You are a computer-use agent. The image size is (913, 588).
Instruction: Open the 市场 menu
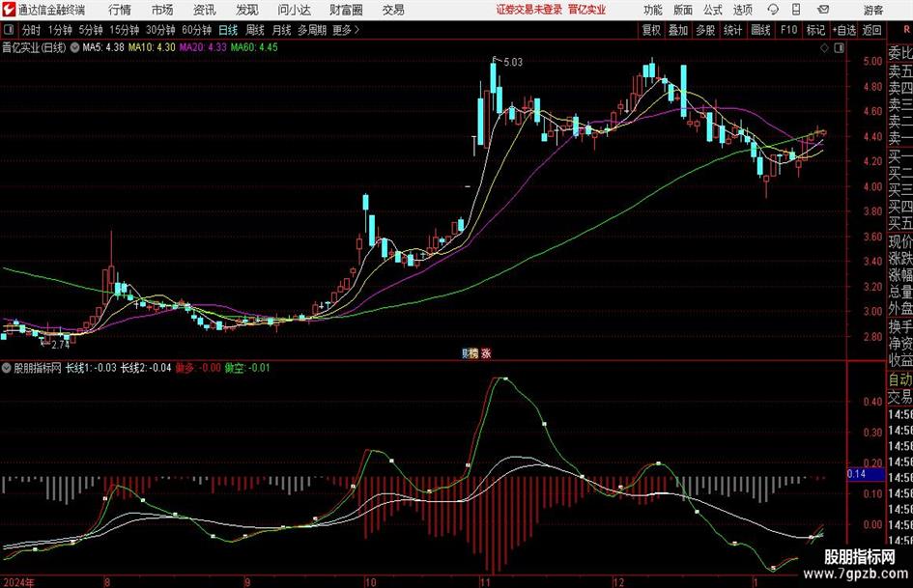[x=162, y=10]
